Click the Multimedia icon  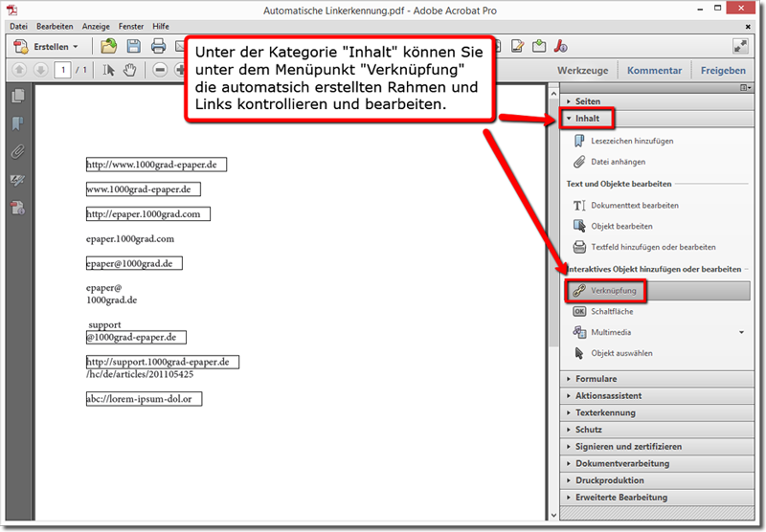point(579,332)
